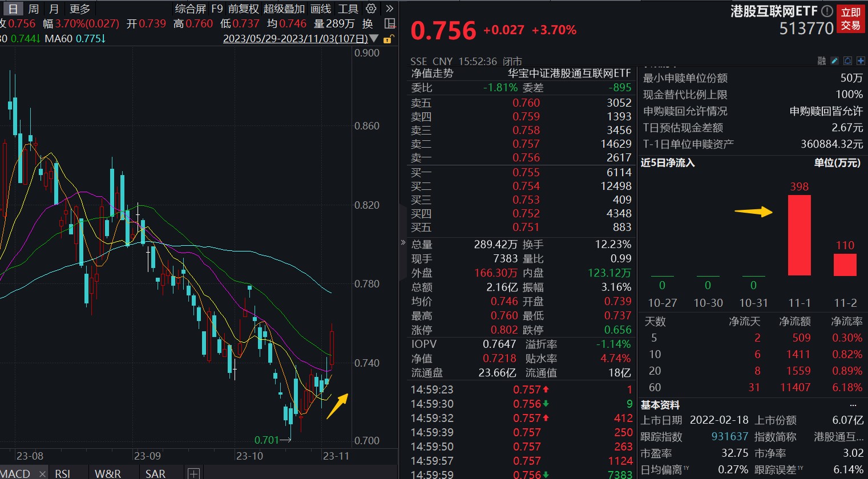Click the 买一 0.755 bid price
868x479 pixels.
(526, 172)
